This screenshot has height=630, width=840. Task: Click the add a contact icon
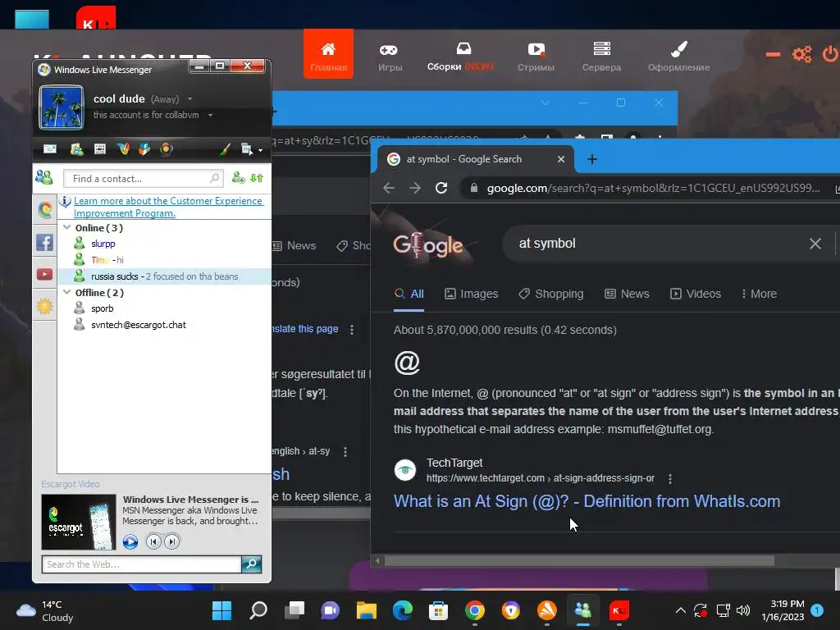point(239,178)
